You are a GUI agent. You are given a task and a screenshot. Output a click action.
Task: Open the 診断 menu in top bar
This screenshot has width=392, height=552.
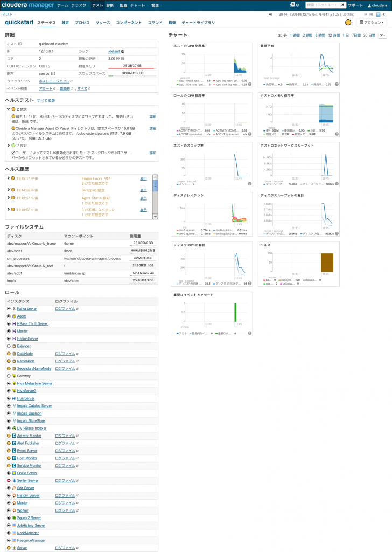(x=111, y=5)
